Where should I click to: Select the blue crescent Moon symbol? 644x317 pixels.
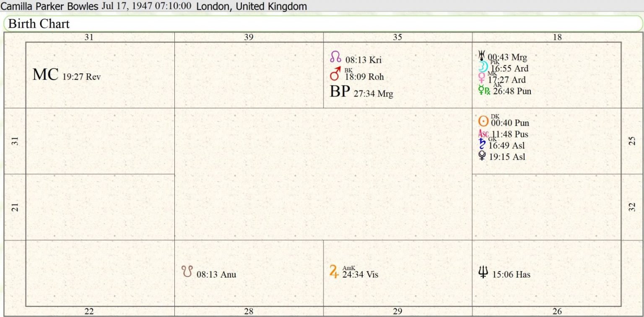tap(483, 67)
